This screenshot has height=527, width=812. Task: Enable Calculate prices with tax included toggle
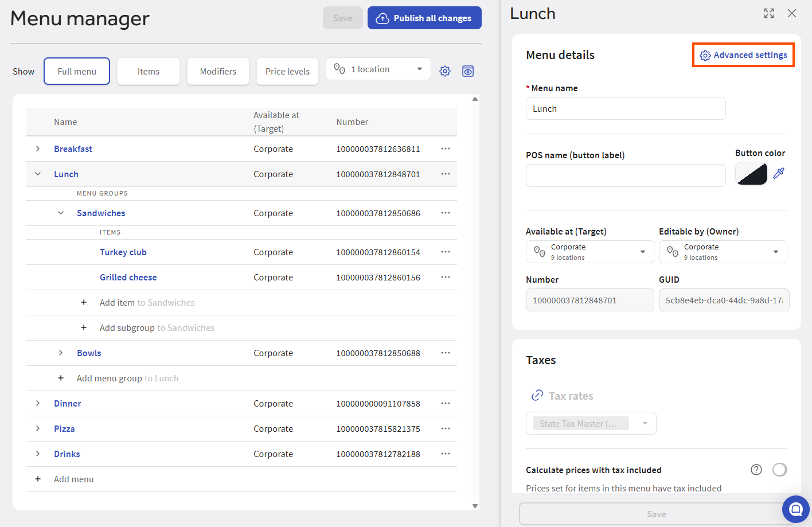tap(779, 470)
